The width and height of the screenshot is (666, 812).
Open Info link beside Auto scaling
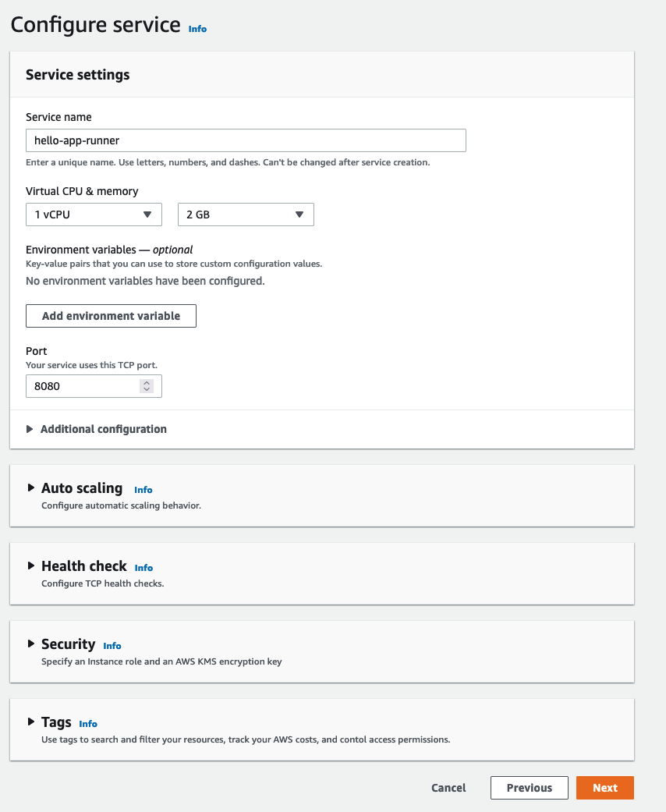pyautogui.click(x=143, y=490)
